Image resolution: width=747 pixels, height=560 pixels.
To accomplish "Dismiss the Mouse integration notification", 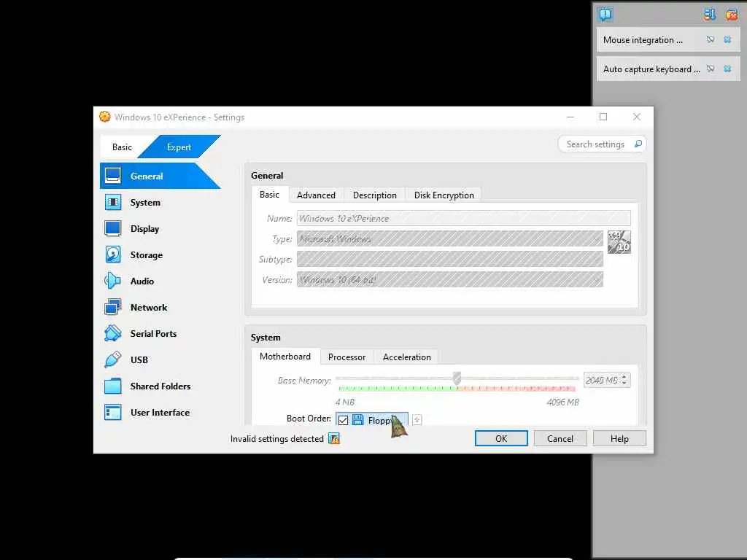I will click(727, 39).
